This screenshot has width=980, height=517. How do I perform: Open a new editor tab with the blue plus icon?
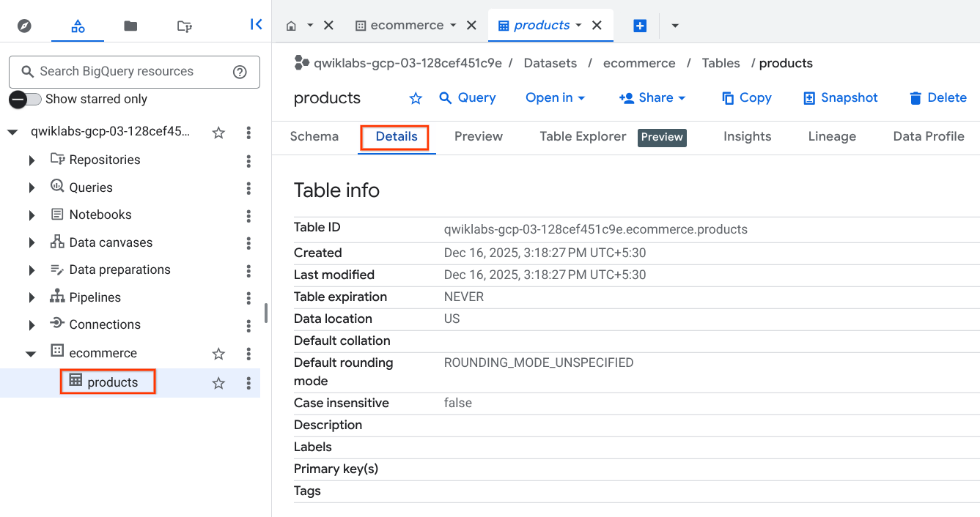pos(639,25)
